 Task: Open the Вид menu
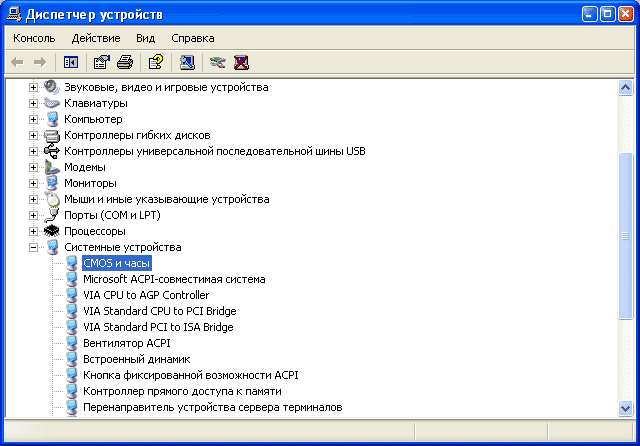[146, 38]
